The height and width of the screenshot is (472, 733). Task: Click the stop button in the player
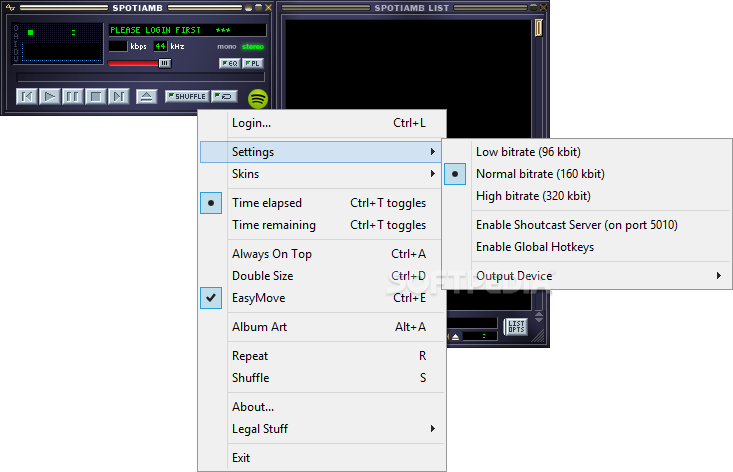[x=95, y=97]
